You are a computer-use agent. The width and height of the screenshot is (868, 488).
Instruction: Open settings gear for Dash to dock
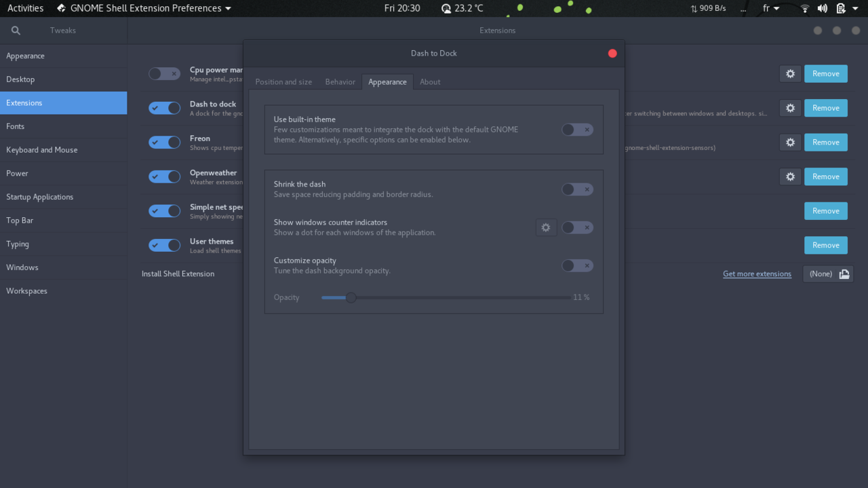(790, 108)
